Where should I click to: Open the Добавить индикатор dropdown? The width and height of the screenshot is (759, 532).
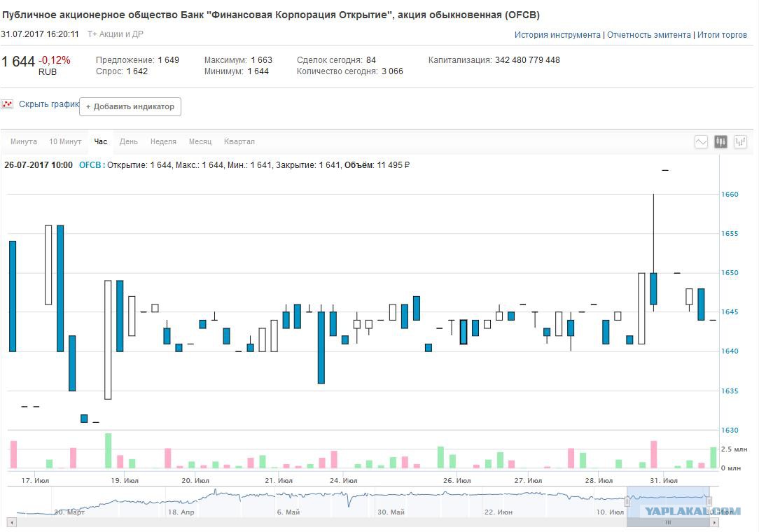[130, 106]
